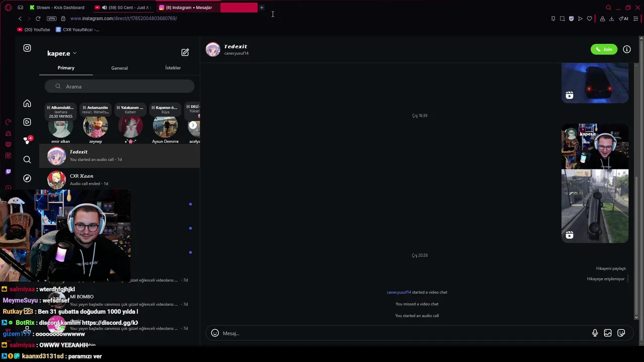Open the top shared reel with red car lights
Image resolution: width=644 pixels, height=362 pixels.
(595, 83)
